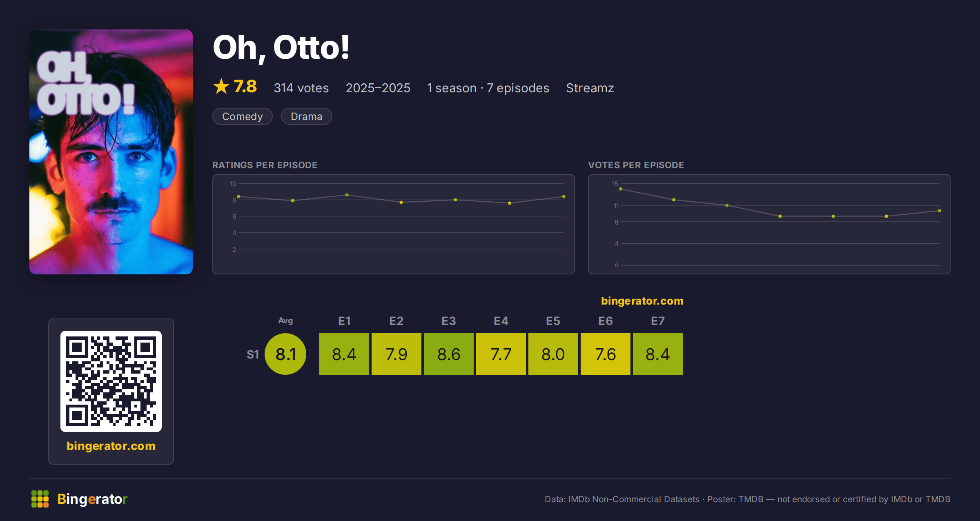
Task: Select the E7 tile rated 8.4
Action: point(658,354)
